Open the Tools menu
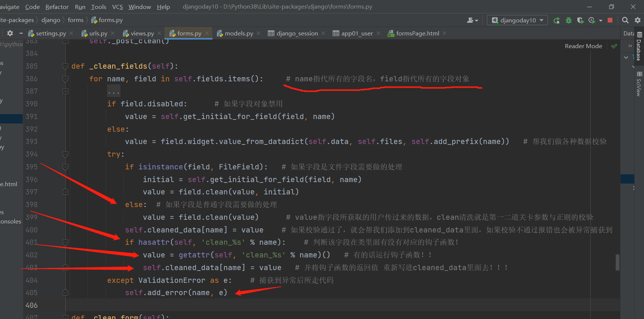Screen dimensions: 644x319 point(99,7)
